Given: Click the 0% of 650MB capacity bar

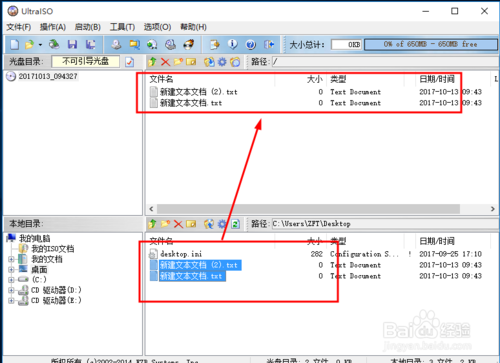Looking at the screenshot, I should coord(431,45).
